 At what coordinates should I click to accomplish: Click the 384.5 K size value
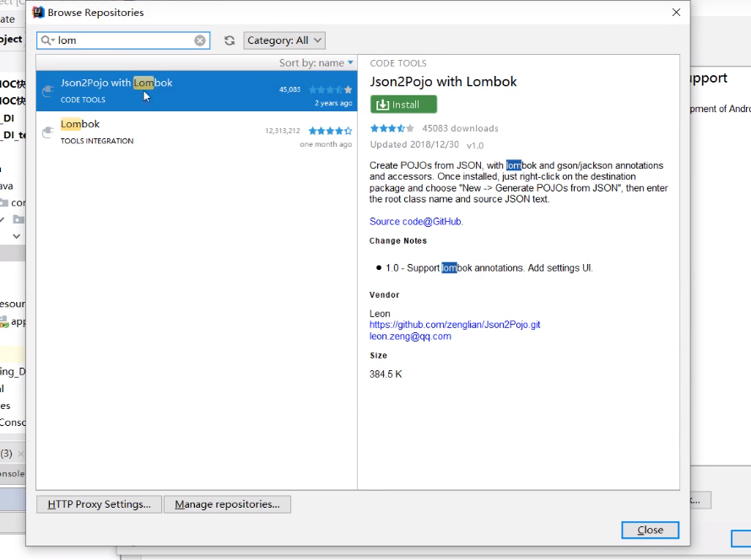tap(386, 374)
